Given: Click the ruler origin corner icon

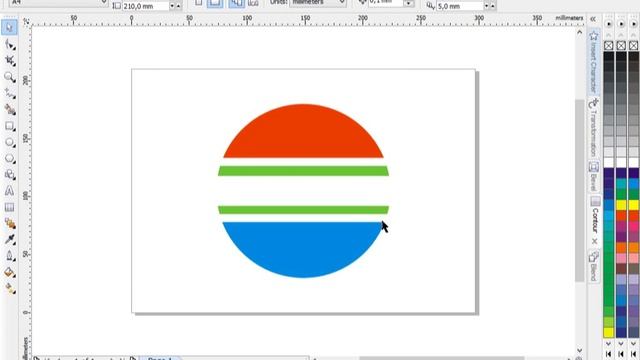Looking at the screenshot, I should (x=27, y=22).
